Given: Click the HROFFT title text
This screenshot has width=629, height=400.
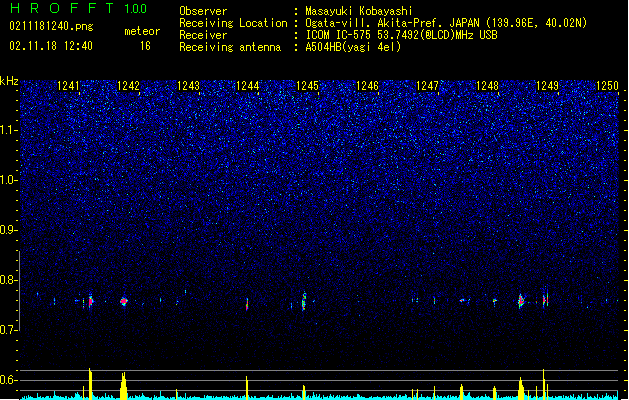Looking at the screenshot, I should (x=62, y=8).
